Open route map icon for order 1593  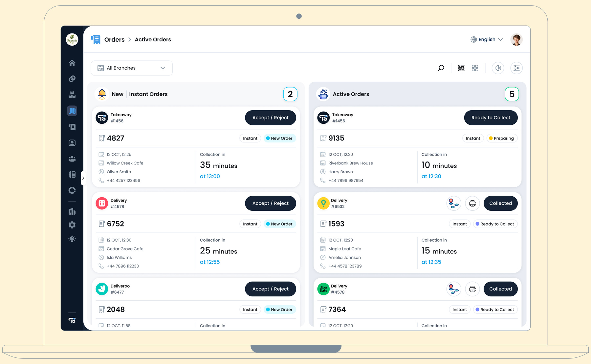[x=453, y=203]
